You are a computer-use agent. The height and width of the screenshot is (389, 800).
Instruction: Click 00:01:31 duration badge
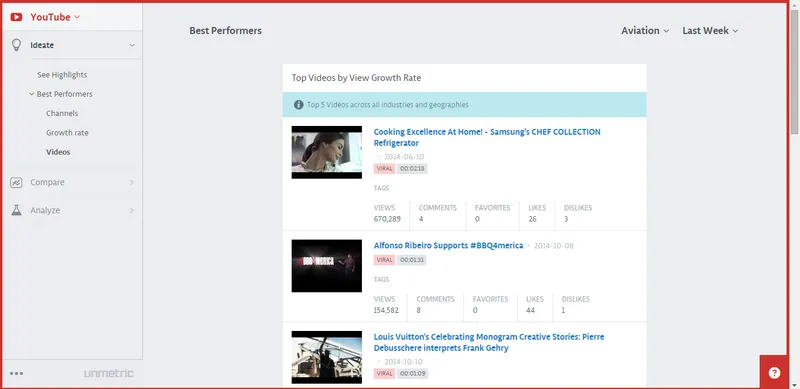tap(411, 260)
